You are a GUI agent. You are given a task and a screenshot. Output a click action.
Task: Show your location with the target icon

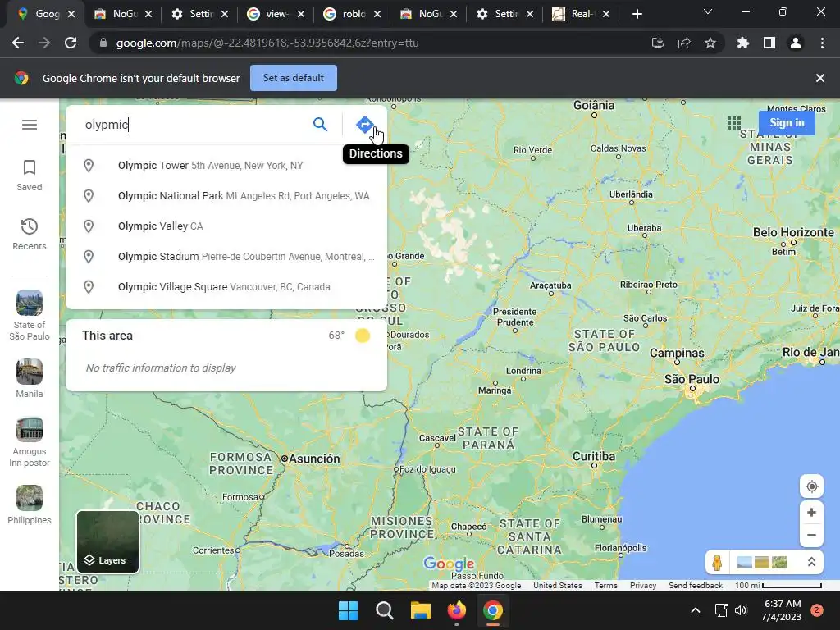click(x=811, y=486)
